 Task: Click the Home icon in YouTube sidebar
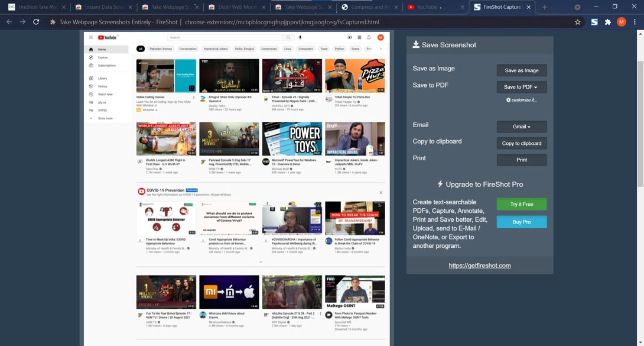point(91,49)
